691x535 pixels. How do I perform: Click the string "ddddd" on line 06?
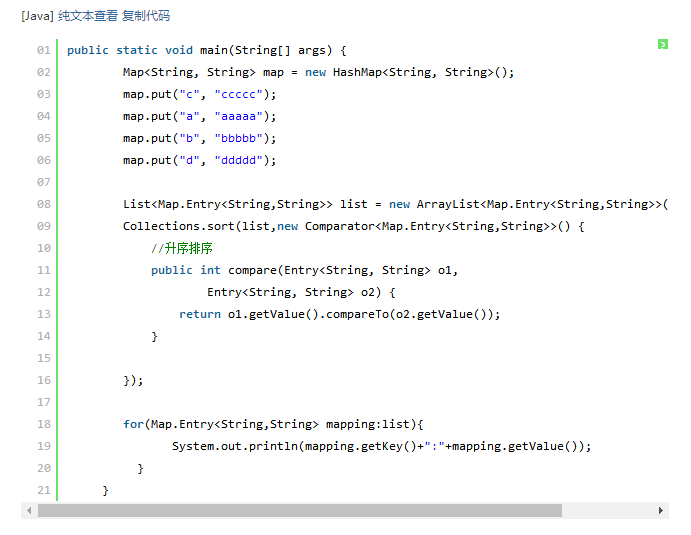[x=238, y=160]
